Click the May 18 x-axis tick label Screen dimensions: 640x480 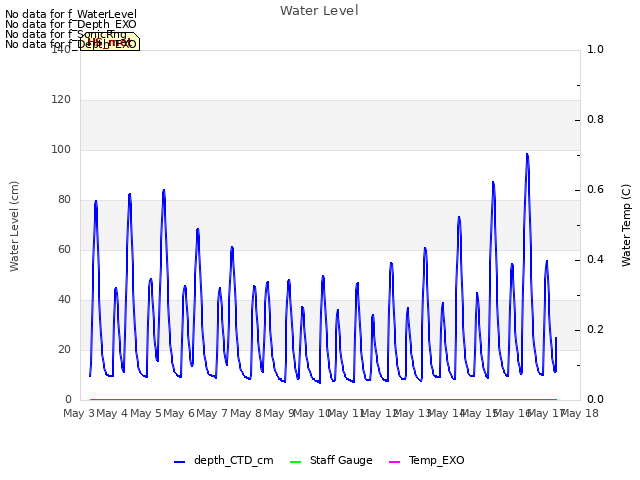(x=580, y=413)
